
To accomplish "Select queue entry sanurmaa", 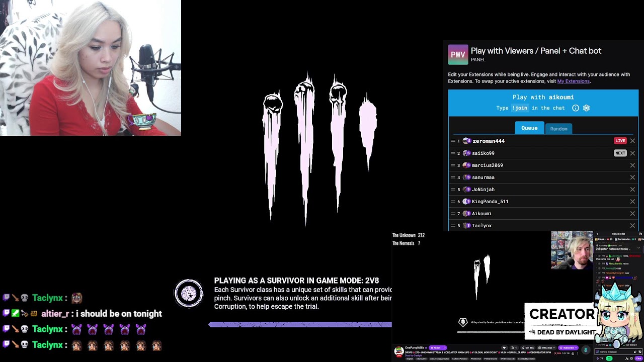I will [543, 177].
